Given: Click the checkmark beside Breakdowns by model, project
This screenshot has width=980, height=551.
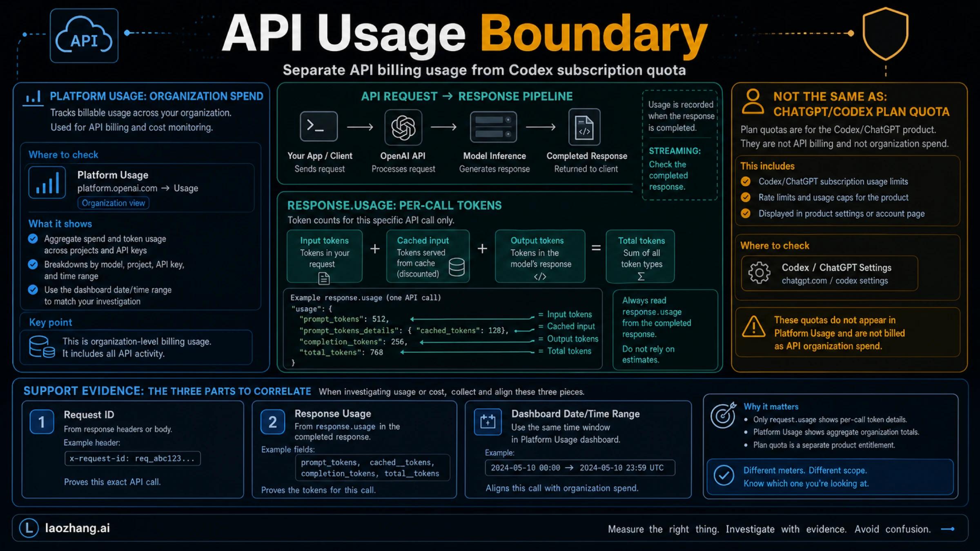Looking at the screenshot, I should pyautogui.click(x=33, y=264).
